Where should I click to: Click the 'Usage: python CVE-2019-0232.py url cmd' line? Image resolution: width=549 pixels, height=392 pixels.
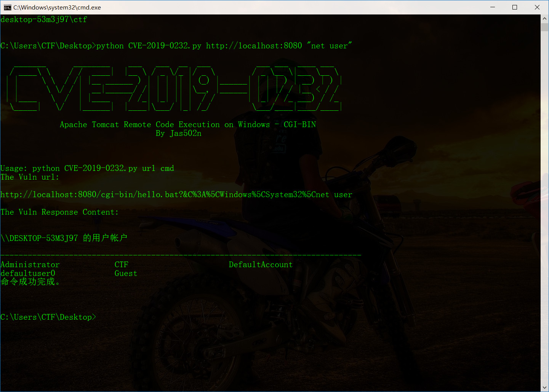coord(87,168)
